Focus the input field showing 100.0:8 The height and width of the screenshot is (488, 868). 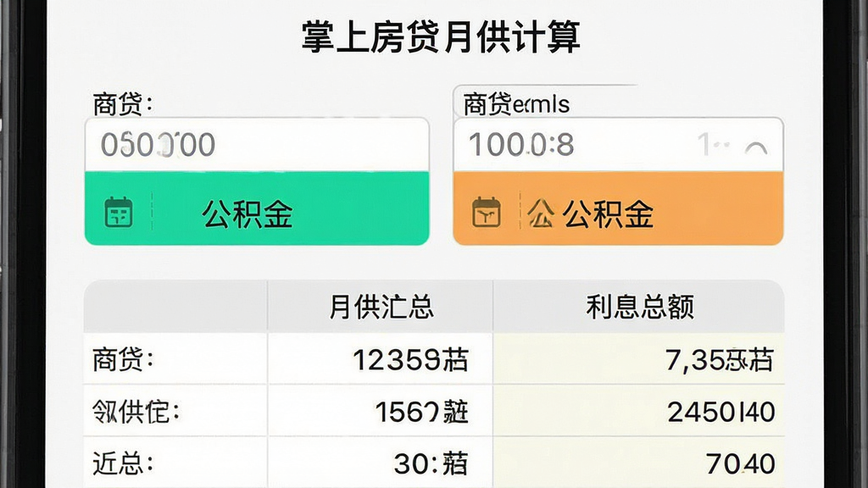click(618, 145)
